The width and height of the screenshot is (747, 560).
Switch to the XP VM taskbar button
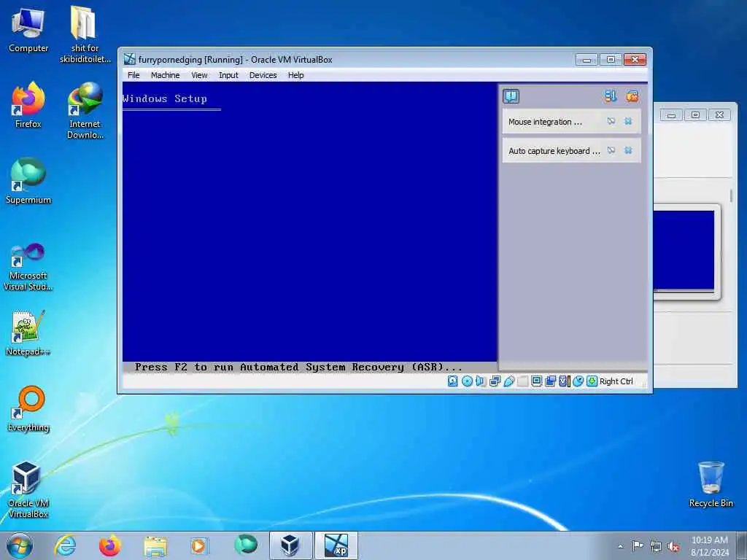click(336, 545)
